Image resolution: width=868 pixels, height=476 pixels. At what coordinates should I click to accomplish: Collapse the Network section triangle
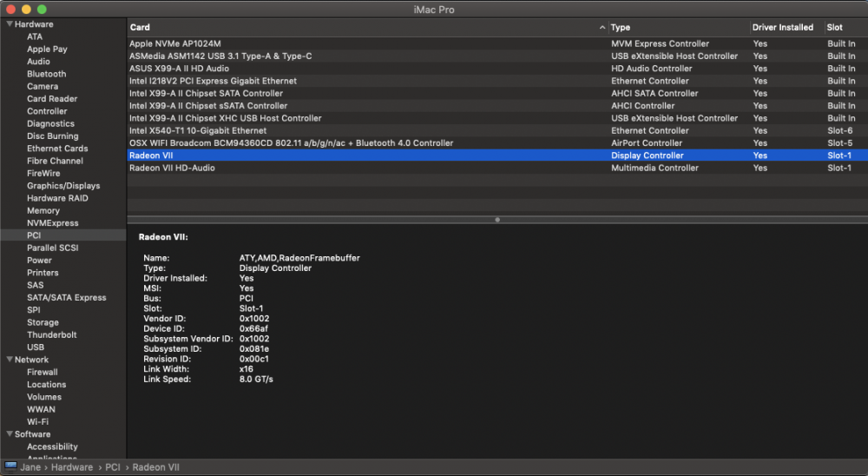[x=10, y=359]
